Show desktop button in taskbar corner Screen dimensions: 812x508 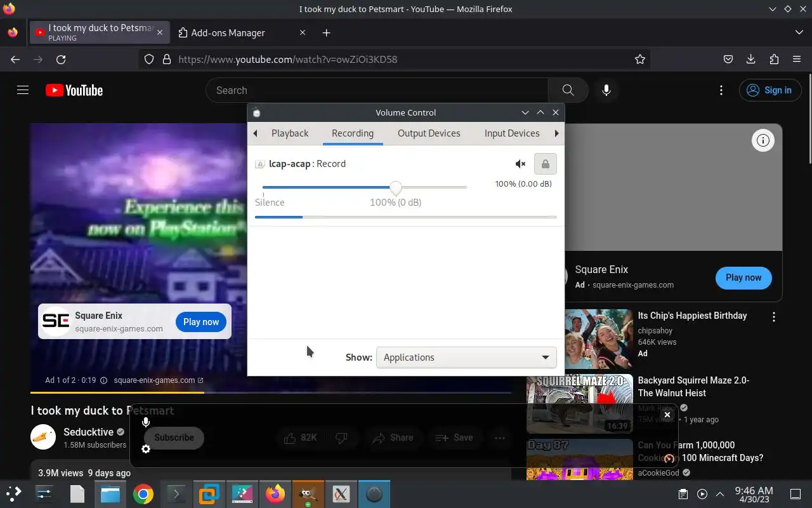click(795, 494)
